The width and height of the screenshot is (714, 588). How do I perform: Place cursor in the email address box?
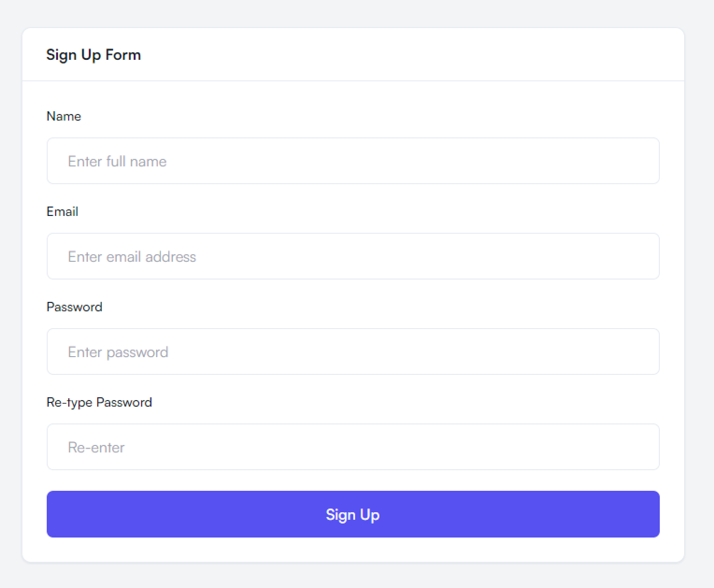[353, 256]
